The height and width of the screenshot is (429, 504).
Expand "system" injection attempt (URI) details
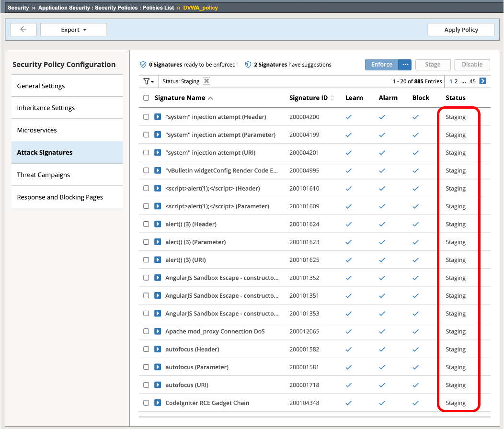pyautogui.click(x=158, y=152)
